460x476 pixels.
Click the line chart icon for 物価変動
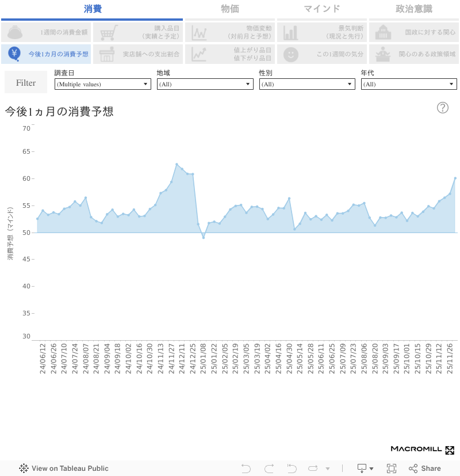tap(200, 33)
